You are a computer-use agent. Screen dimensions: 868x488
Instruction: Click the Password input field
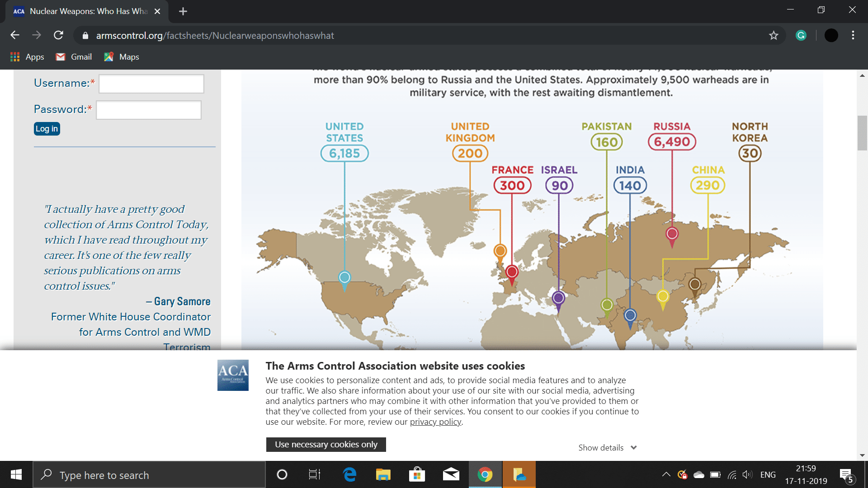click(149, 110)
